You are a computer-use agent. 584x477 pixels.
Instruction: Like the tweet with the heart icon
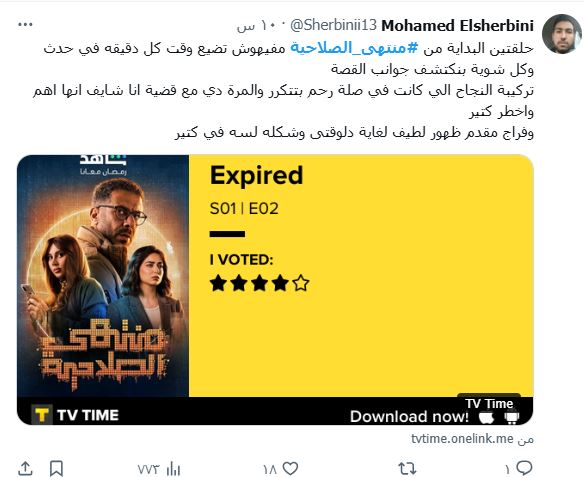[x=290, y=468]
